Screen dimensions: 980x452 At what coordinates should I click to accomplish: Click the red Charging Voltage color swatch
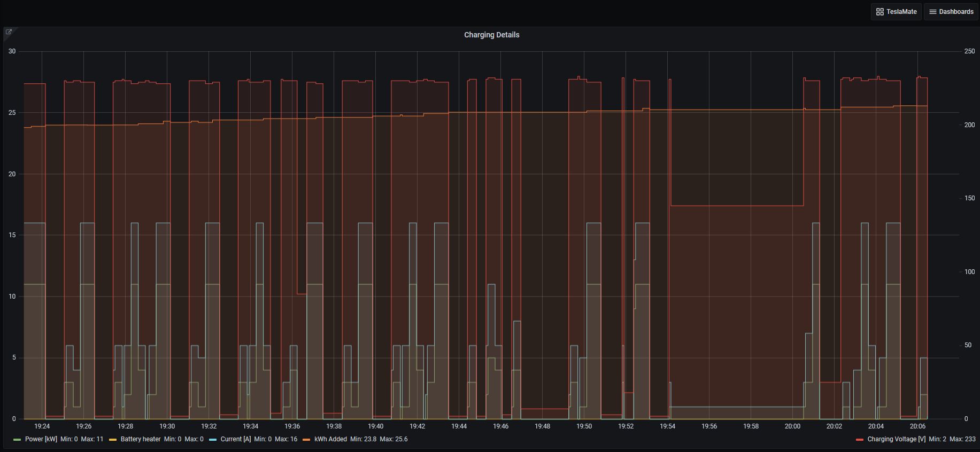pyautogui.click(x=859, y=440)
